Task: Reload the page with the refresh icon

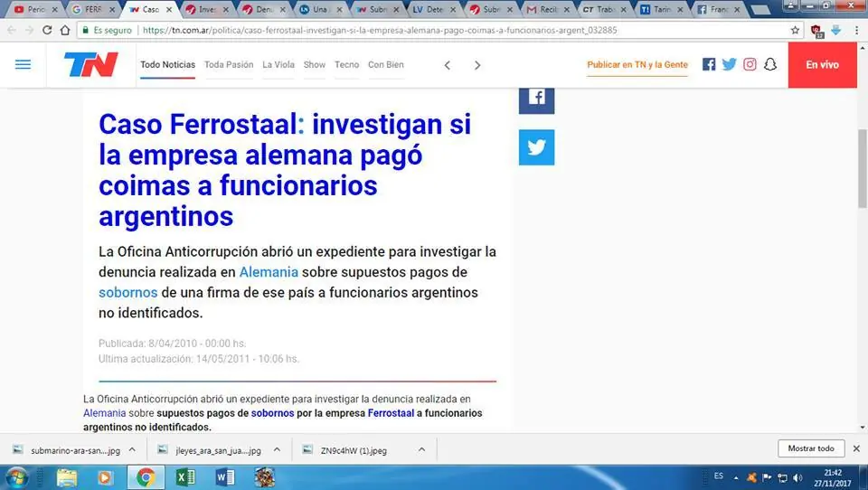Action: click(x=47, y=30)
